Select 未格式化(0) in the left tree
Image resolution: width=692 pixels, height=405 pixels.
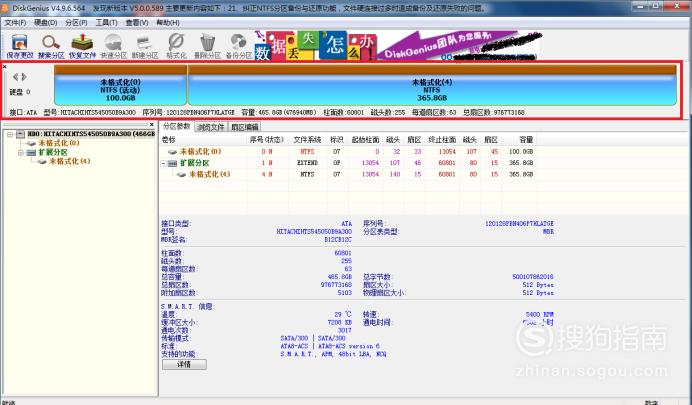click(x=59, y=143)
